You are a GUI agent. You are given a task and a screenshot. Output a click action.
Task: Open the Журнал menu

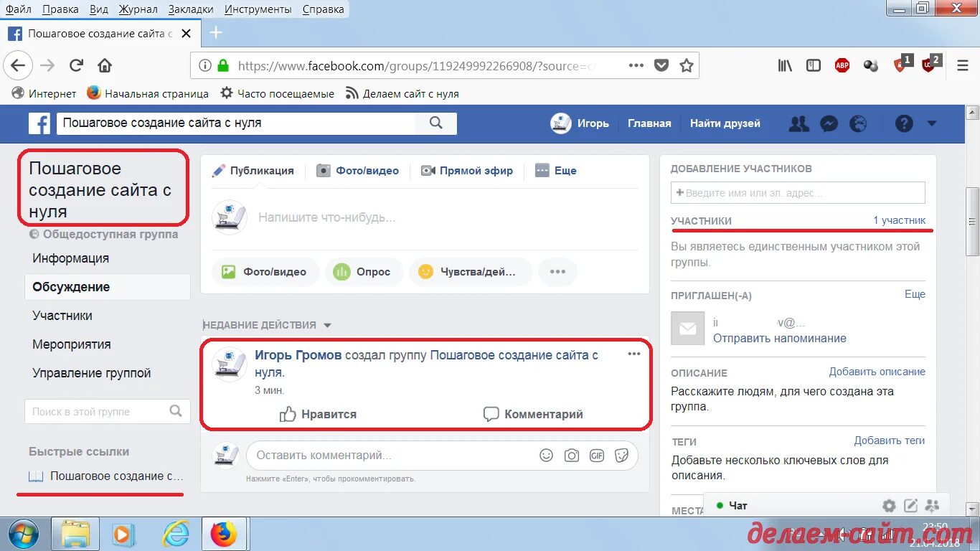[138, 9]
